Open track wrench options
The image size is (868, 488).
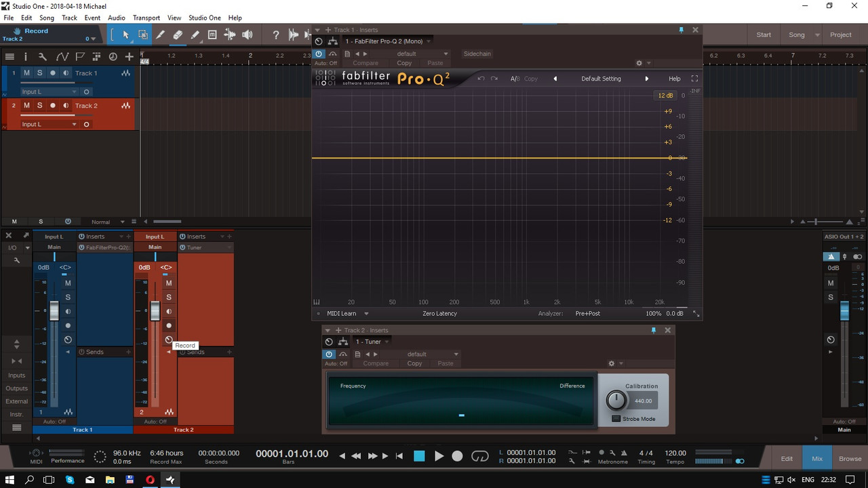[x=43, y=57]
